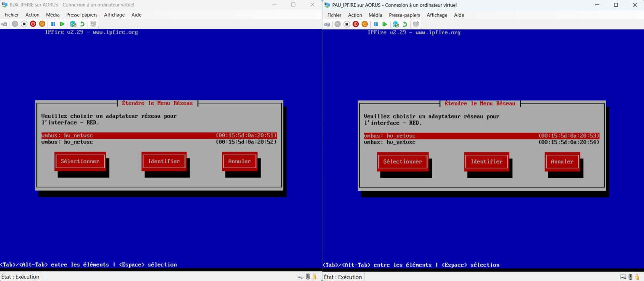Screen dimensions: 644x281
Task: Revert PAU_IPFIRE using green undo arrow
Action: 405,24
